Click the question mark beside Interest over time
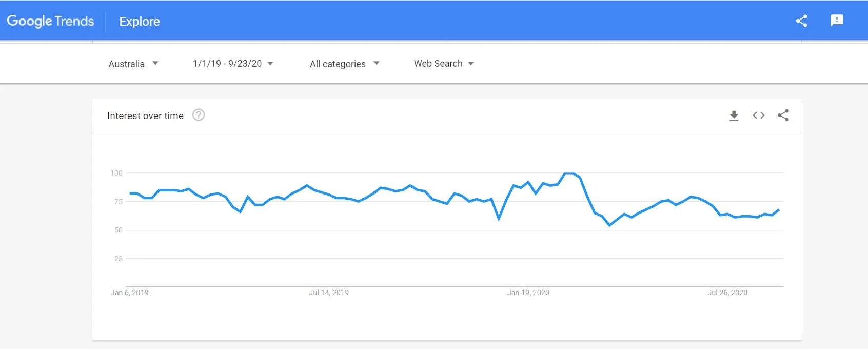Screen dimensions: 868x349 pos(199,115)
